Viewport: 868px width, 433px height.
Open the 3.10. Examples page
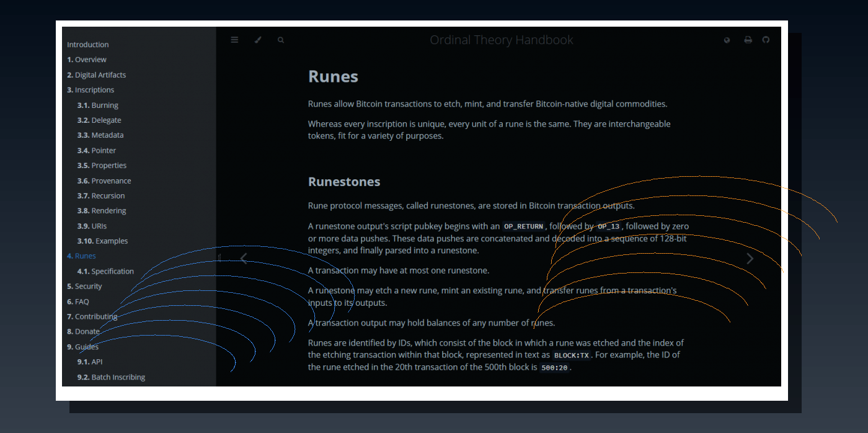(102, 241)
